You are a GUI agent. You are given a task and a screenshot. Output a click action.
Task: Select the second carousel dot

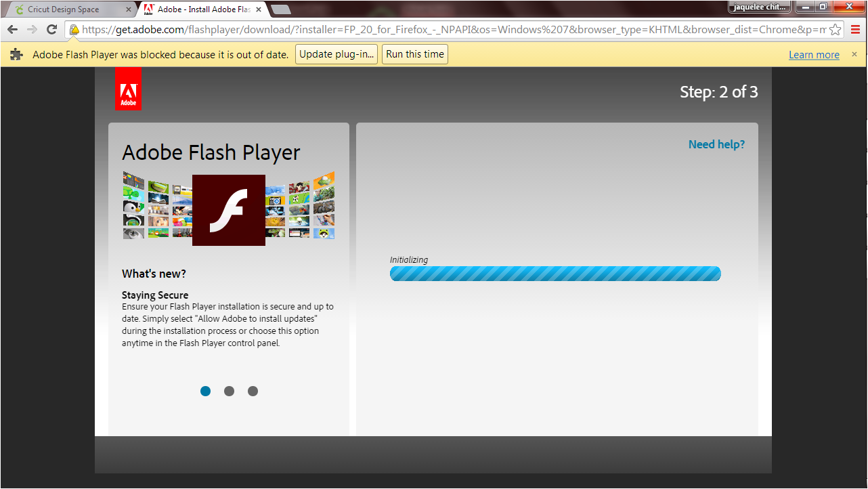[229, 391]
